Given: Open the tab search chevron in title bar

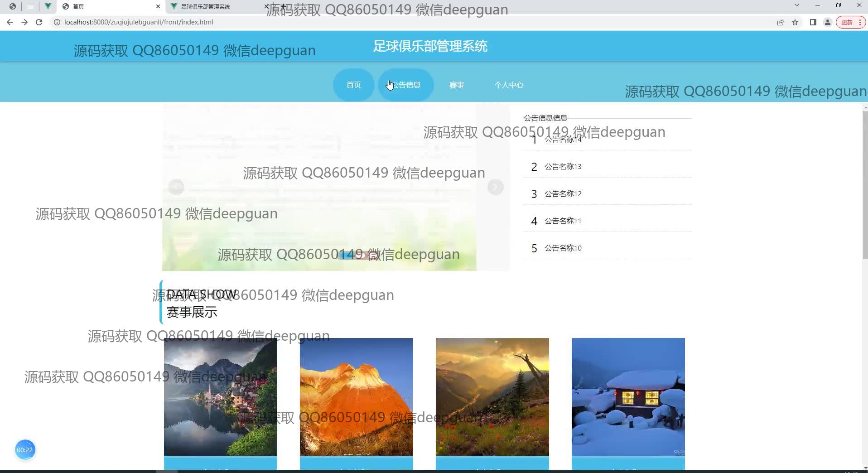Looking at the screenshot, I should 797,5.
